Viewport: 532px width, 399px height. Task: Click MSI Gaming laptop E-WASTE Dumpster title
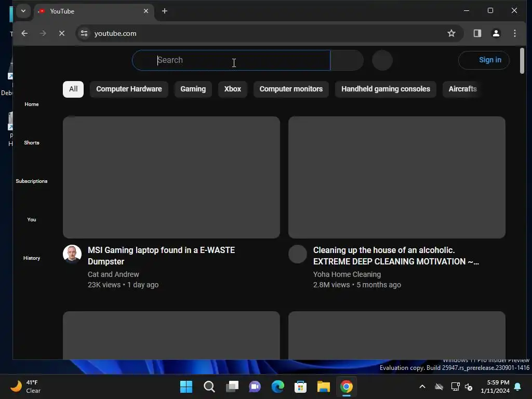161,256
